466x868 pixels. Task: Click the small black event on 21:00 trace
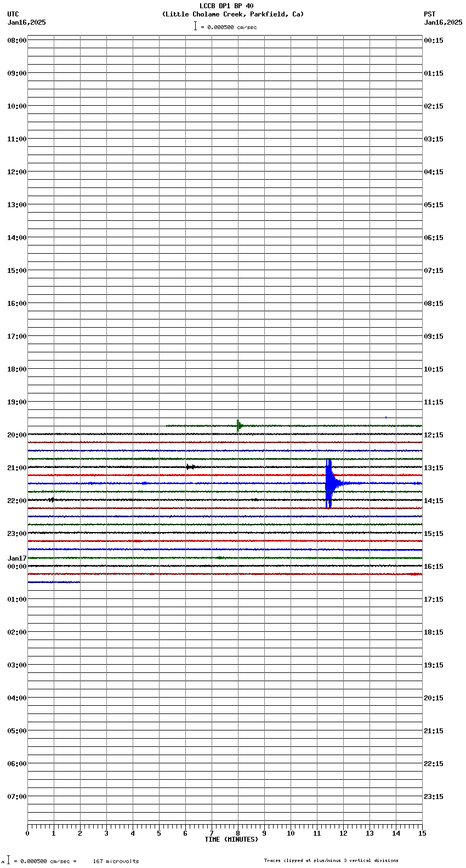[190, 467]
